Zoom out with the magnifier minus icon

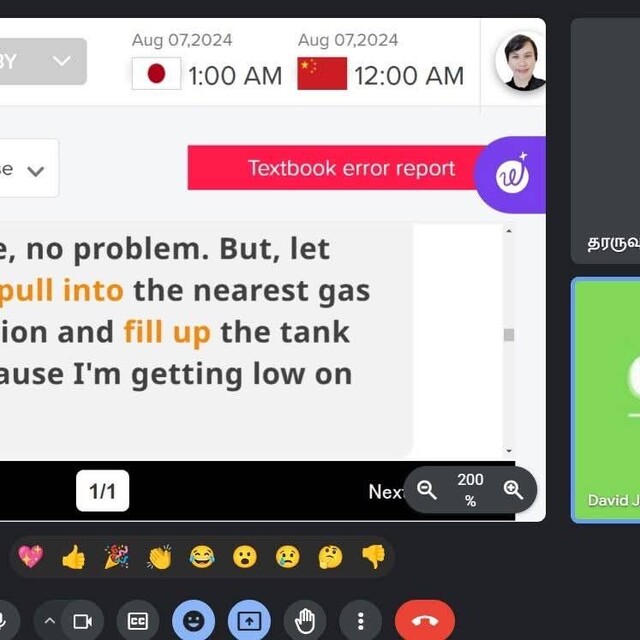tap(427, 489)
